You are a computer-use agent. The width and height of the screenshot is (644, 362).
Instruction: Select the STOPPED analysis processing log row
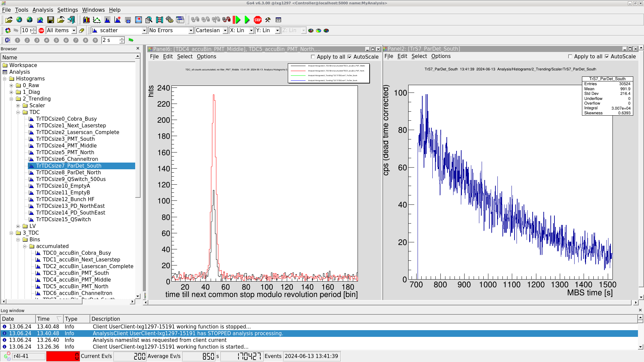coord(319,334)
